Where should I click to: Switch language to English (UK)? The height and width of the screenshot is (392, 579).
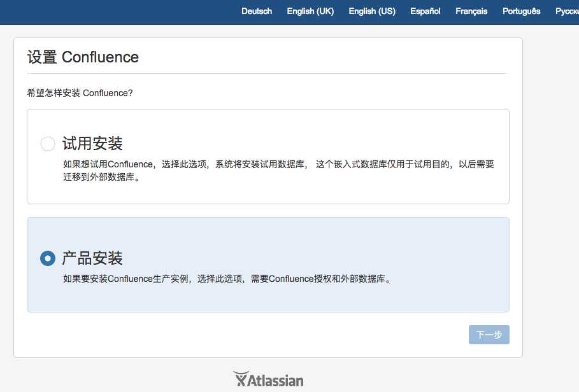(x=310, y=11)
